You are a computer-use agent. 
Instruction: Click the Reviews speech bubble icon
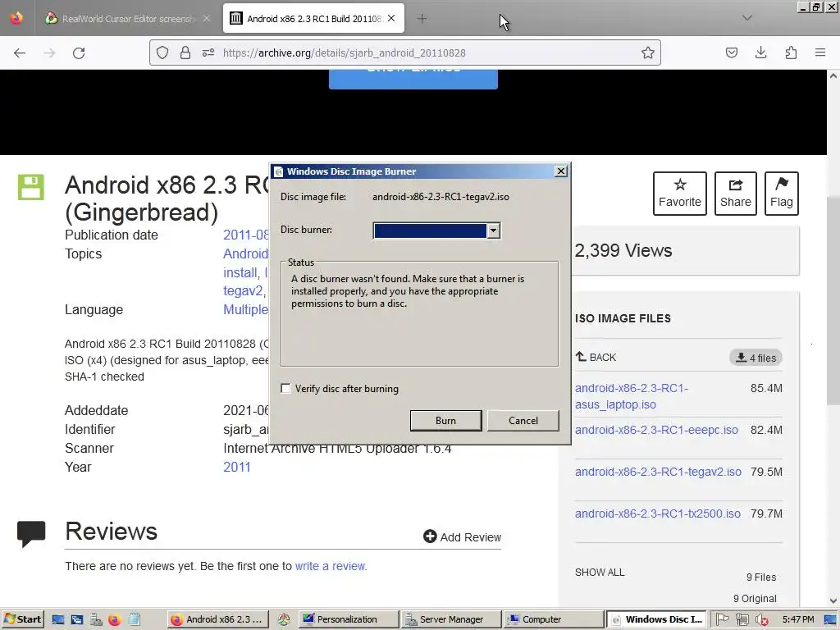pyautogui.click(x=31, y=533)
